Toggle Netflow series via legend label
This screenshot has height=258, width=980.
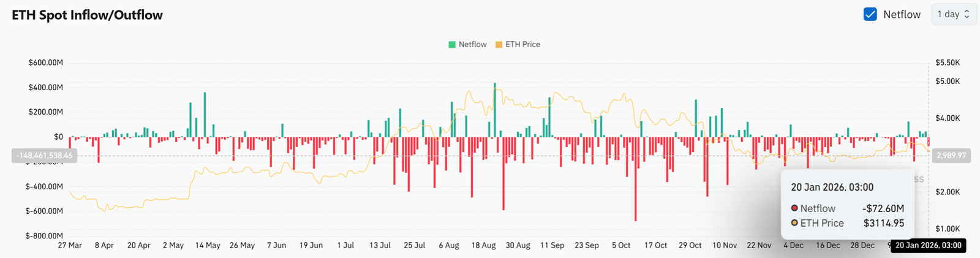click(472, 45)
